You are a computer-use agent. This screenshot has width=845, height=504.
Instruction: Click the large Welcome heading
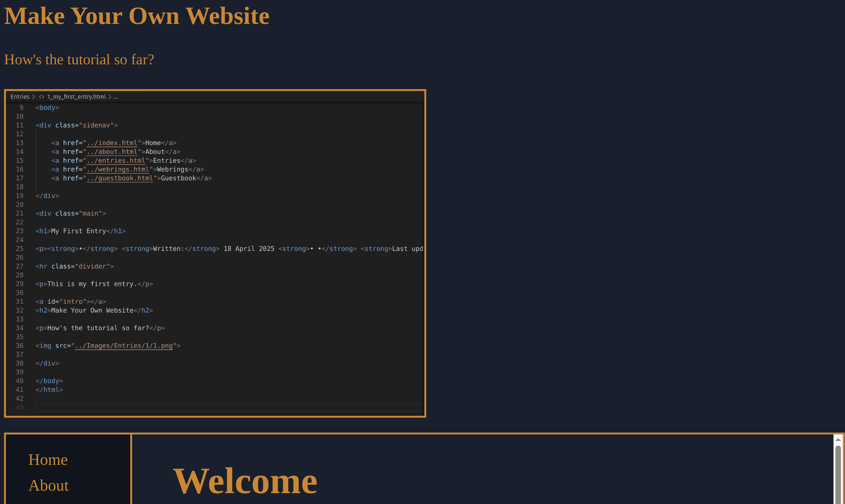coord(245,481)
